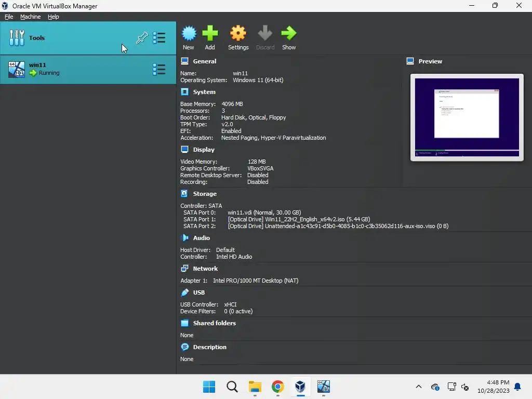Select the Tools wrench icon
The width and height of the screenshot is (532, 399).
point(17,37)
